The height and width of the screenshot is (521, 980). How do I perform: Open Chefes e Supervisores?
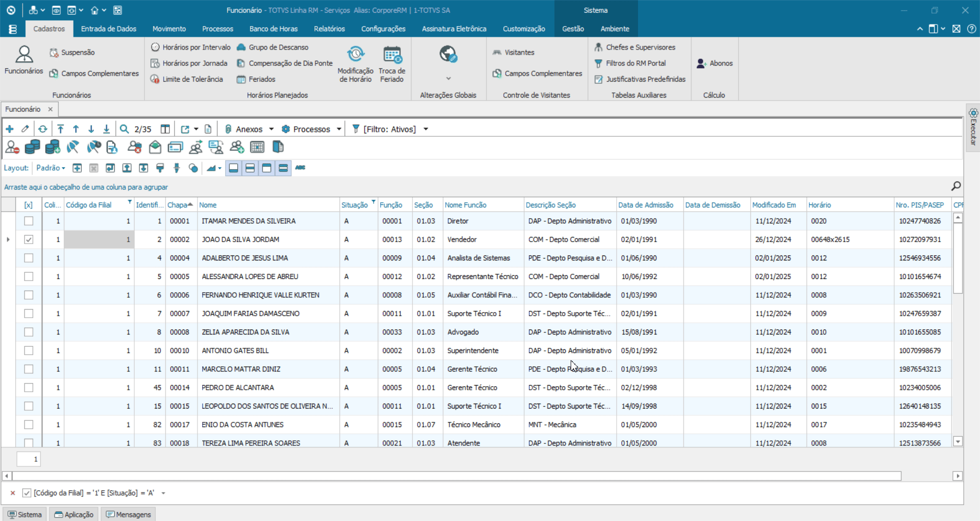click(x=635, y=48)
